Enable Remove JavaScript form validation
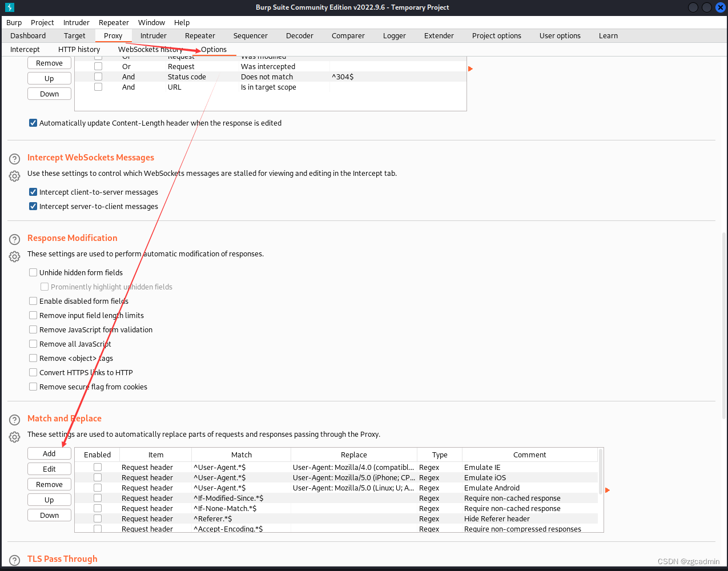This screenshot has width=728, height=571. coord(33,329)
